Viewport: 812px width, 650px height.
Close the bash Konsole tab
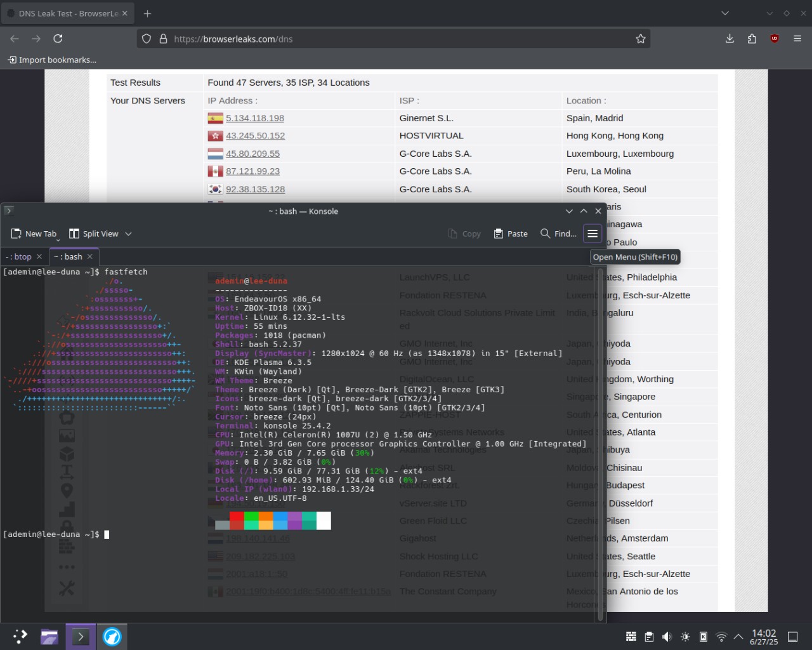[90, 256]
